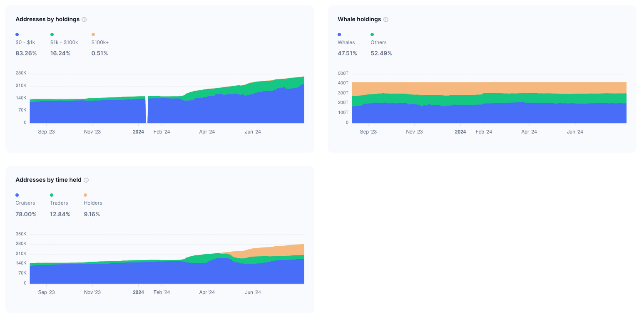The image size is (644, 319).
Task: Open the info icon beside Addresses by time held
Action: (x=86, y=180)
